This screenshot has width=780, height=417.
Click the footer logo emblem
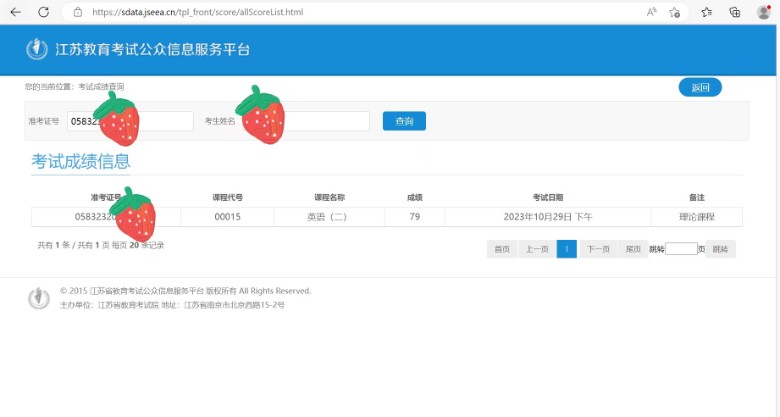click(x=38, y=297)
